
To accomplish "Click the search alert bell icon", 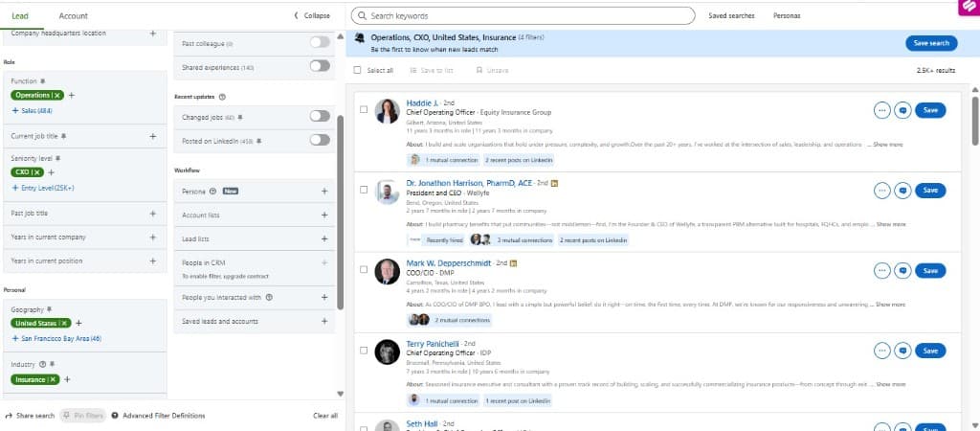I will (x=360, y=37).
